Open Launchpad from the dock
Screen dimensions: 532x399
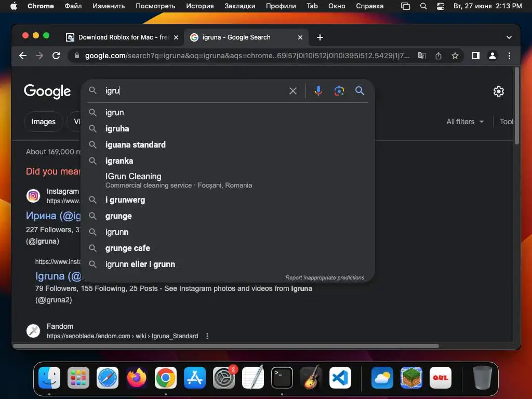point(78,378)
